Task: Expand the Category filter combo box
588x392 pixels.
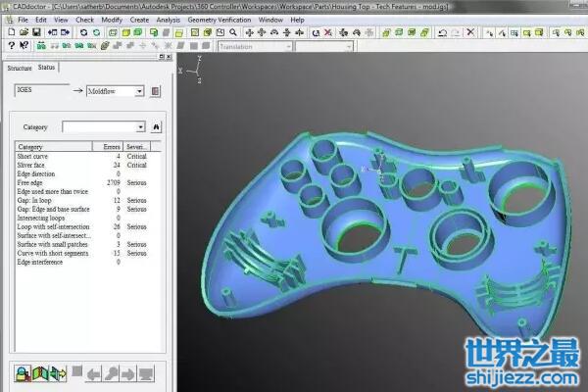Action: [x=140, y=126]
